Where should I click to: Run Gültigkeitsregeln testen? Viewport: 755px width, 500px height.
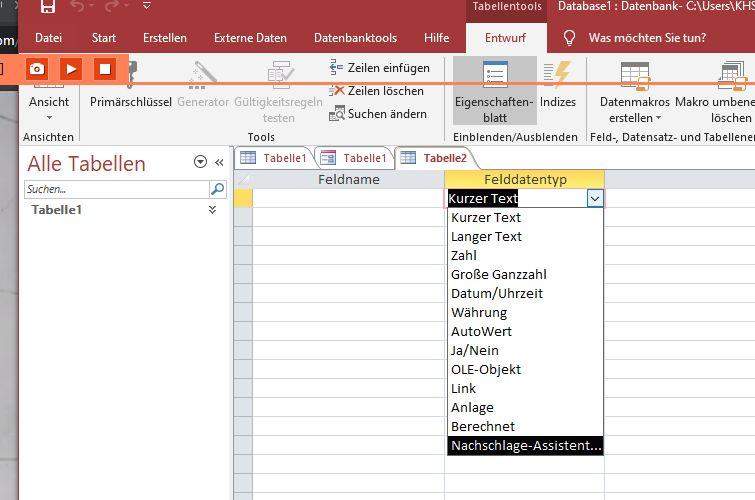[x=278, y=92]
